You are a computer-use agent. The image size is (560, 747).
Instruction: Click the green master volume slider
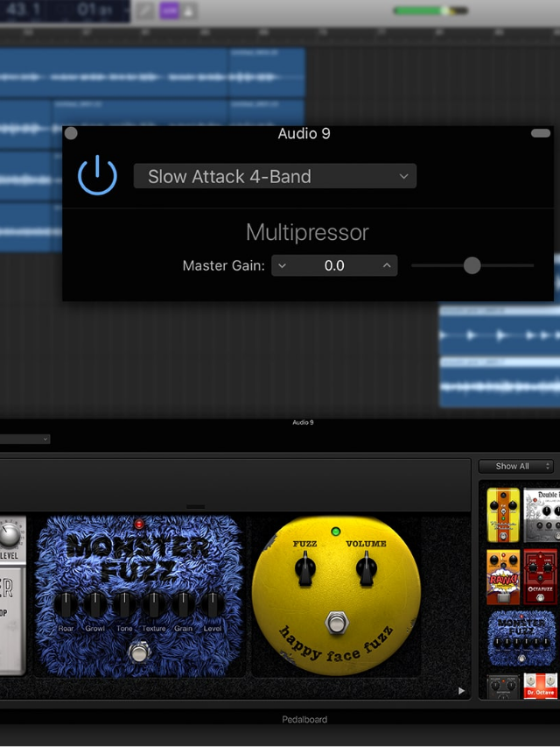coord(430,11)
